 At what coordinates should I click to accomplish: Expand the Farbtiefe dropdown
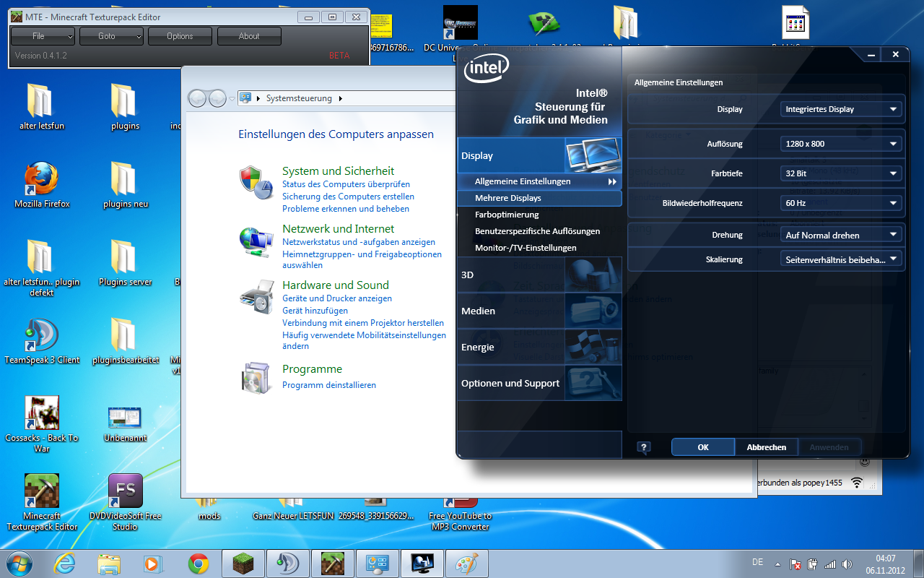click(841, 173)
